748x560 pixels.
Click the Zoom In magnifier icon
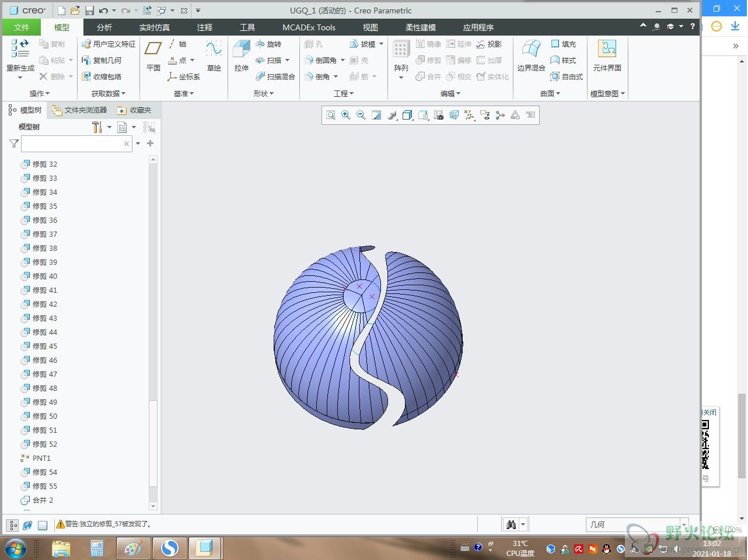(346, 116)
